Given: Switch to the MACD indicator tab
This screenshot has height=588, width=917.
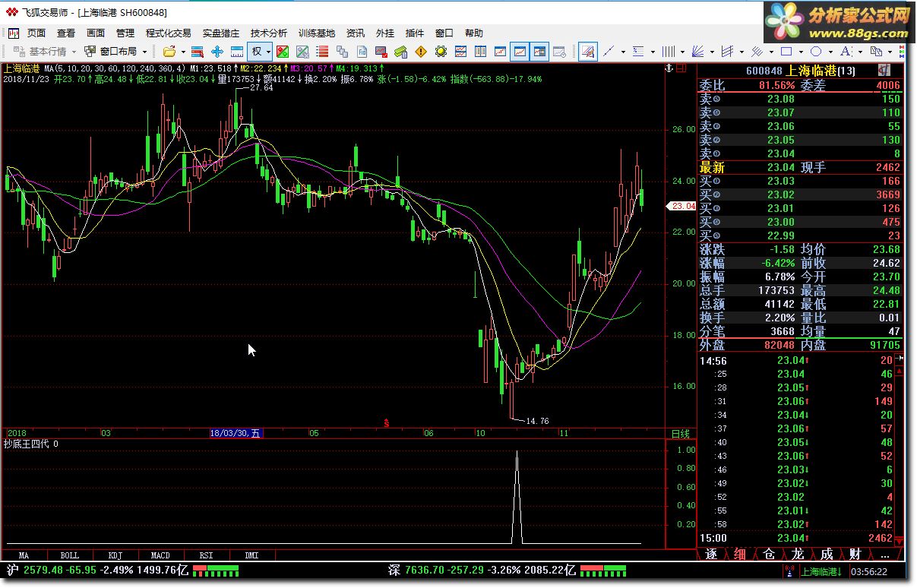Looking at the screenshot, I should (x=160, y=555).
